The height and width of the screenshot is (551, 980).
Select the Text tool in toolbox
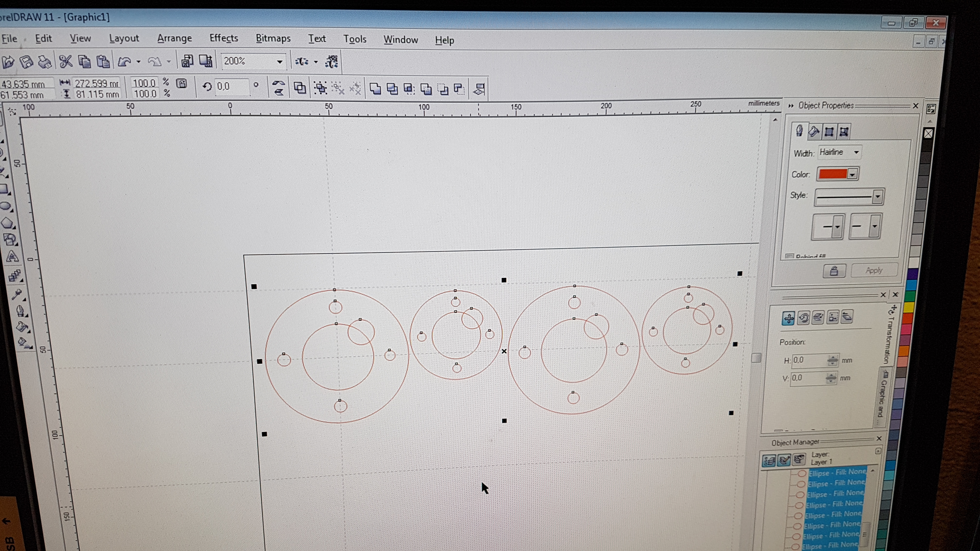(x=12, y=257)
